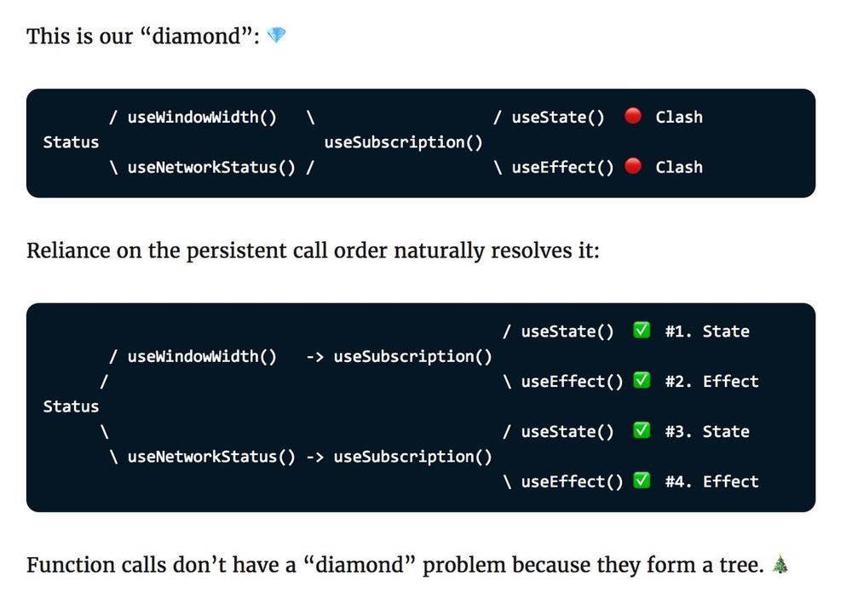Click the '#4. Effect' label text
This screenshot has height=616, width=852.
tap(711, 481)
